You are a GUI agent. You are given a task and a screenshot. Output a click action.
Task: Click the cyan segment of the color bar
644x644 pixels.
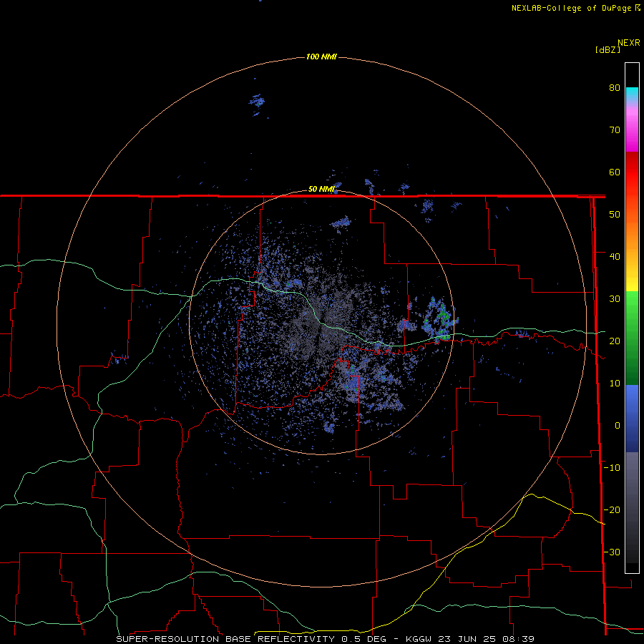point(632,92)
